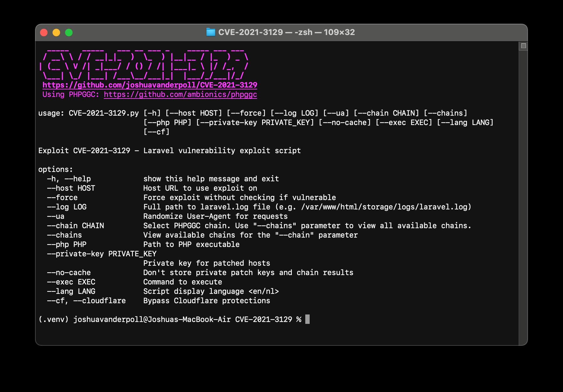This screenshot has height=392, width=563.
Task: Minimize the terminal with yellow button
Action: tap(56, 33)
